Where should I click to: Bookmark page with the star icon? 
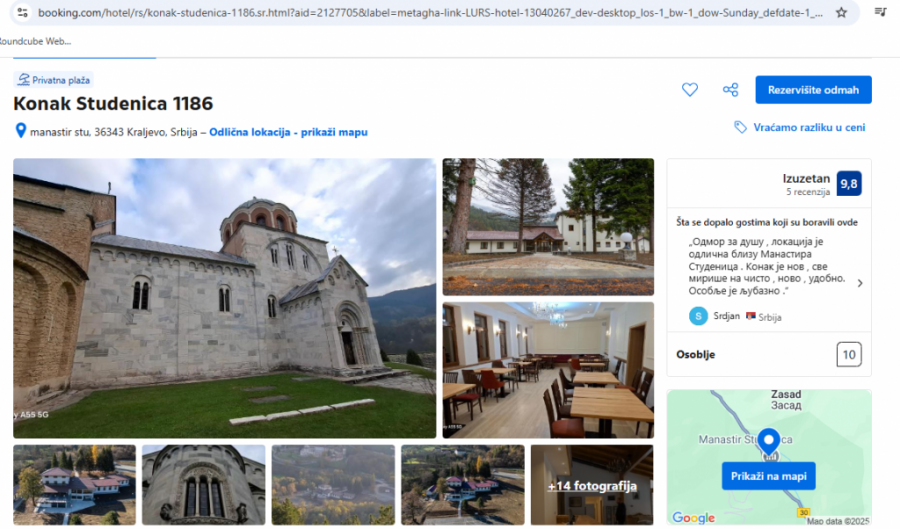(841, 13)
